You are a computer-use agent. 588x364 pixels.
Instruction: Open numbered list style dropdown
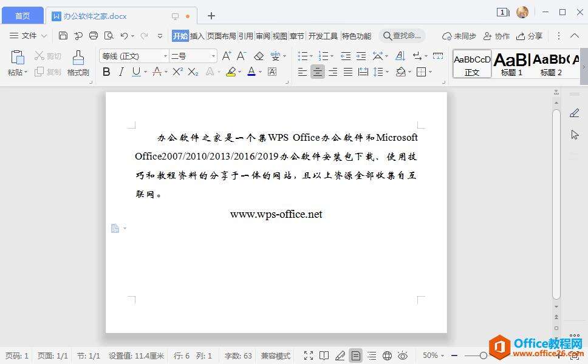point(332,56)
